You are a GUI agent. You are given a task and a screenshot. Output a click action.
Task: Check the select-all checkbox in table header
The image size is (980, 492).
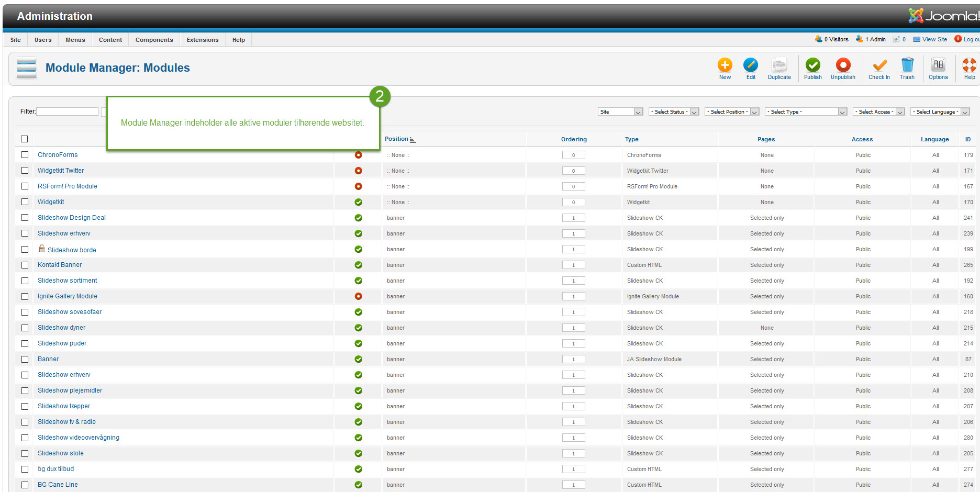click(x=24, y=139)
